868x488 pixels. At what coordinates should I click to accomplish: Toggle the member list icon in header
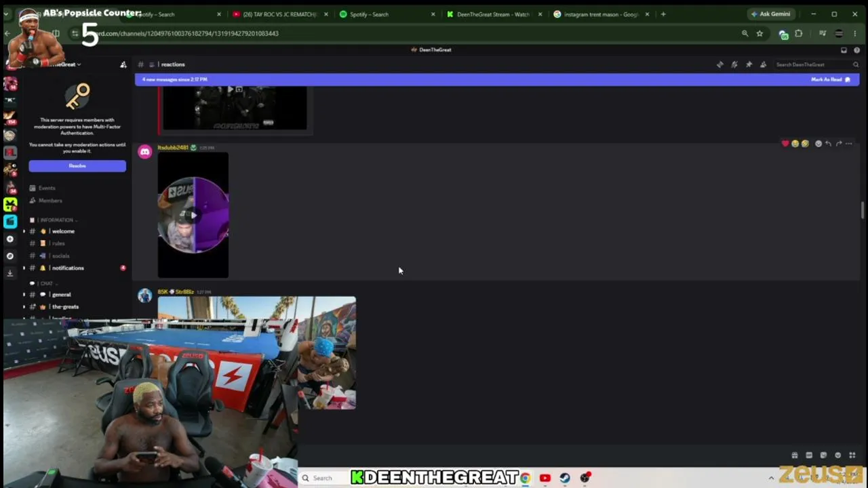click(763, 64)
